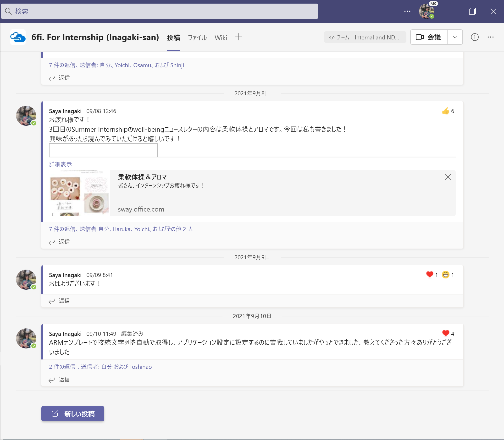Expand 2 replies from 自分 and Toshinao

[100, 367]
